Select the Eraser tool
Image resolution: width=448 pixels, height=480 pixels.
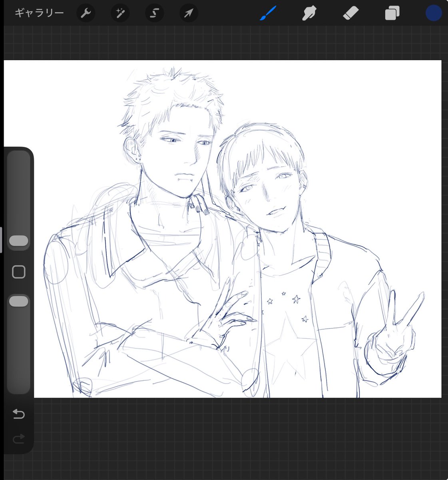(351, 13)
